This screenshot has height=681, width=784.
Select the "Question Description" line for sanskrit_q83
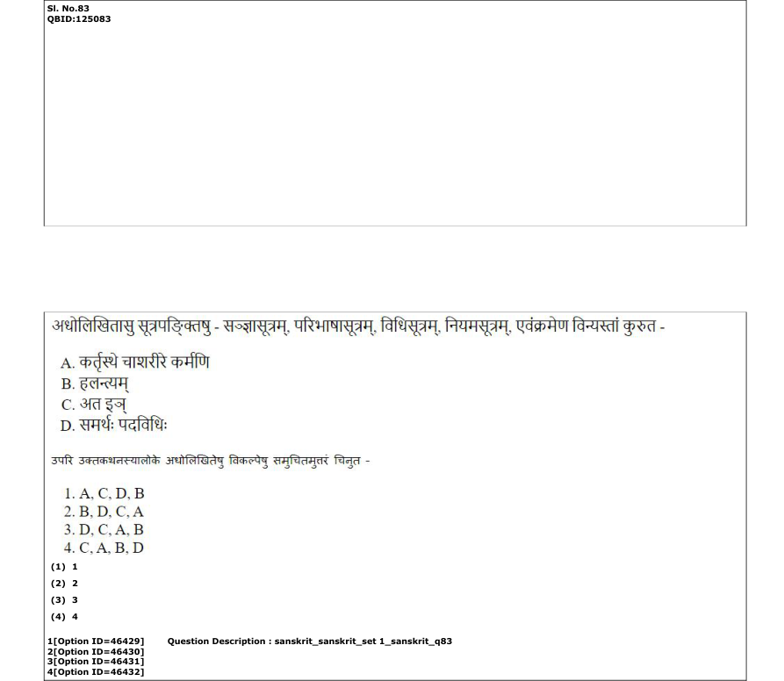pyautogui.click(x=310, y=641)
